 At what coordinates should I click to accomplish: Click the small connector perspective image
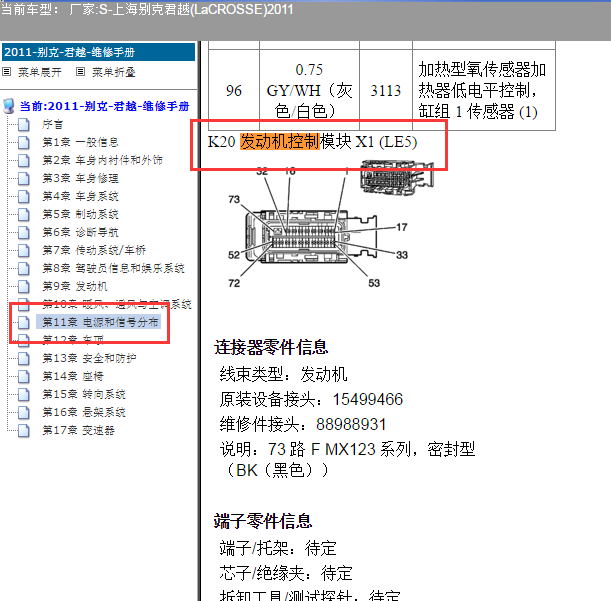pos(397,178)
